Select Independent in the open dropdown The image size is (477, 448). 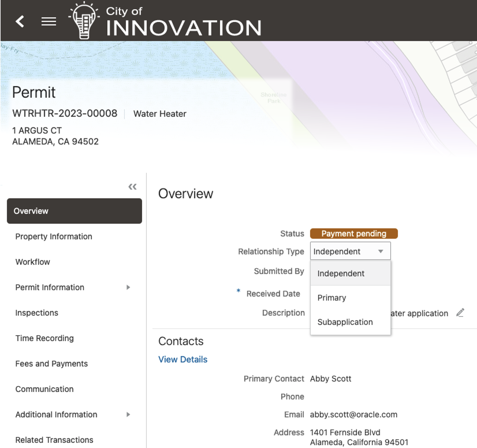pyautogui.click(x=341, y=273)
